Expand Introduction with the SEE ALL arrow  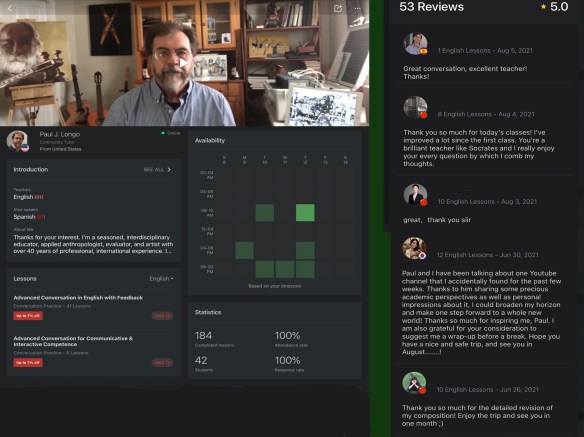pos(157,170)
